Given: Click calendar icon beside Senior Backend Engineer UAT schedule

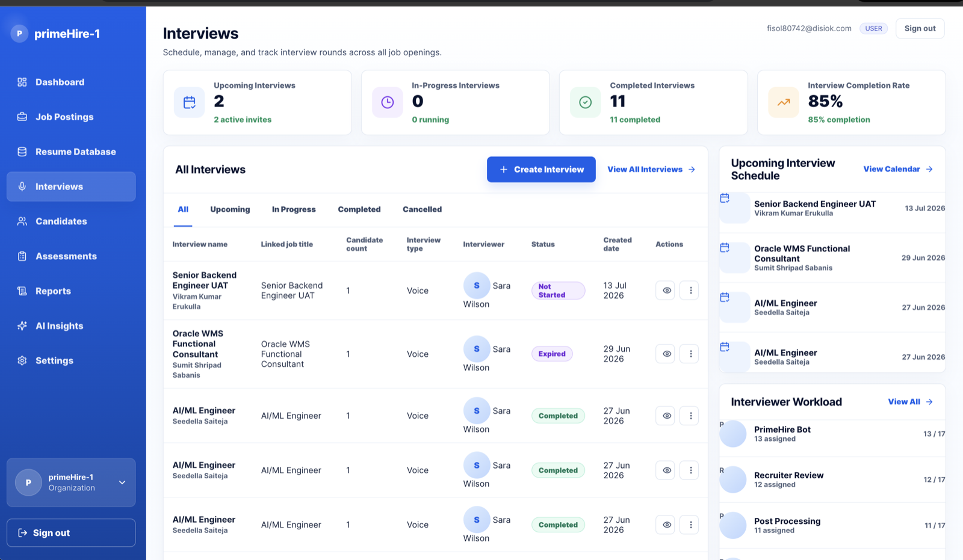Looking at the screenshot, I should pyautogui.click(x=725, y=198).
